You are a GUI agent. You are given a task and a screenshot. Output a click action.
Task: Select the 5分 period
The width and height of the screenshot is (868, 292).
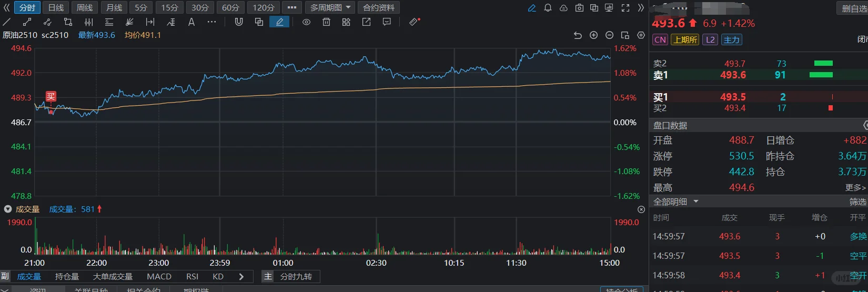coord(140,8)
